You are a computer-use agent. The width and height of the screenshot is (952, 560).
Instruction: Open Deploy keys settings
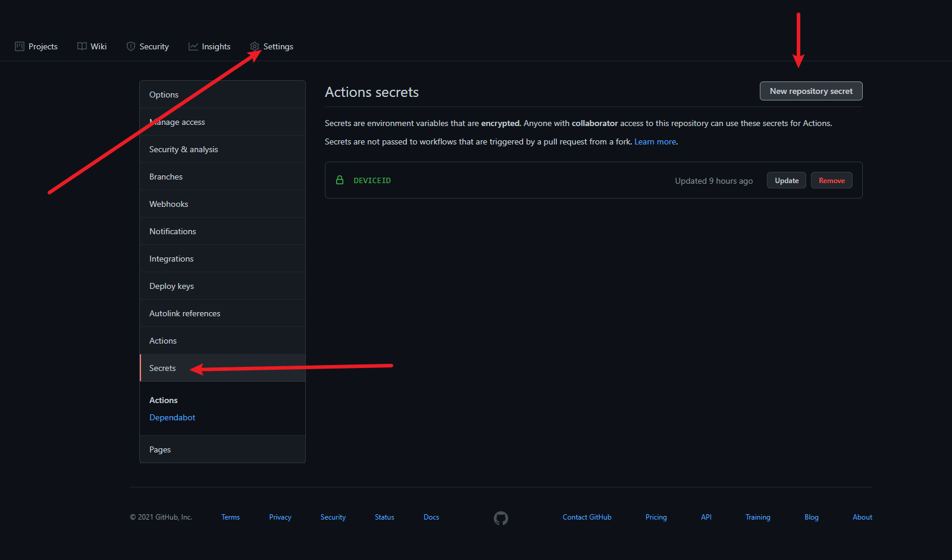pos(171,286)
